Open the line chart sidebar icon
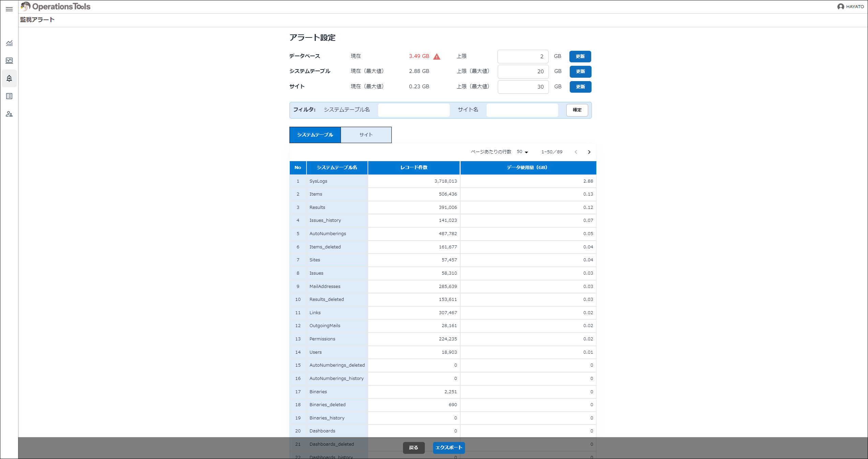Image resolution: width=868 pixels, height=459 pixels. (x=9, y=43)
